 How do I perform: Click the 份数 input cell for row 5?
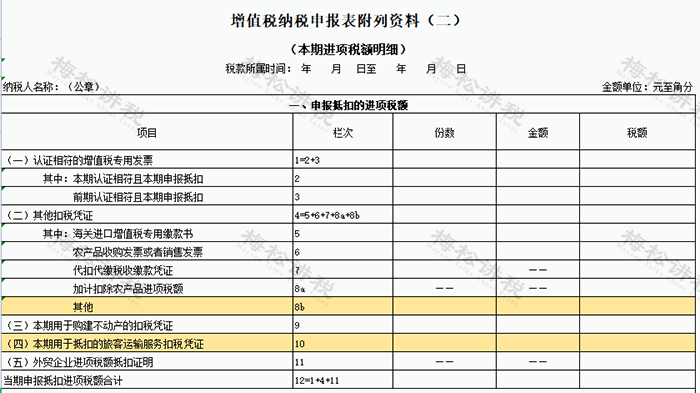coord(445,233)
